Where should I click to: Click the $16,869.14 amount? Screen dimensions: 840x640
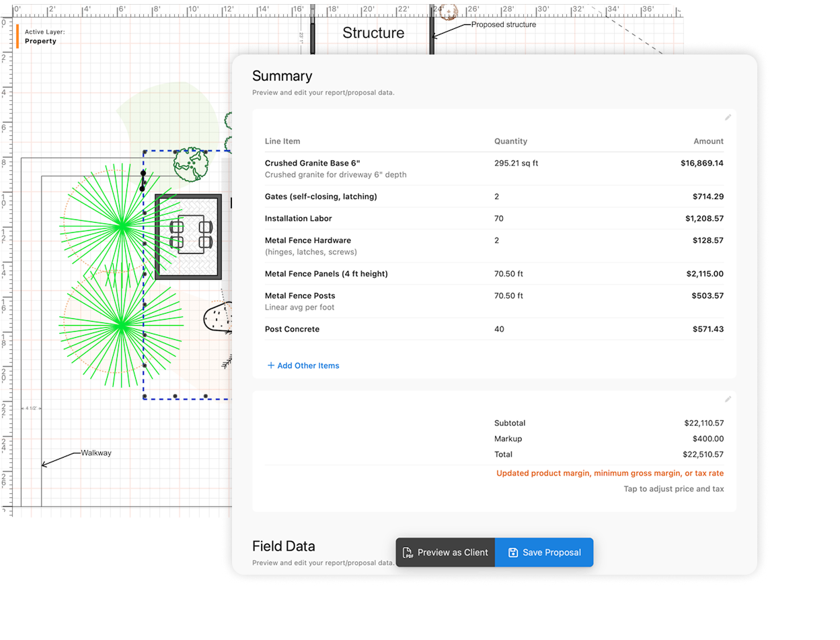[702, 163]
